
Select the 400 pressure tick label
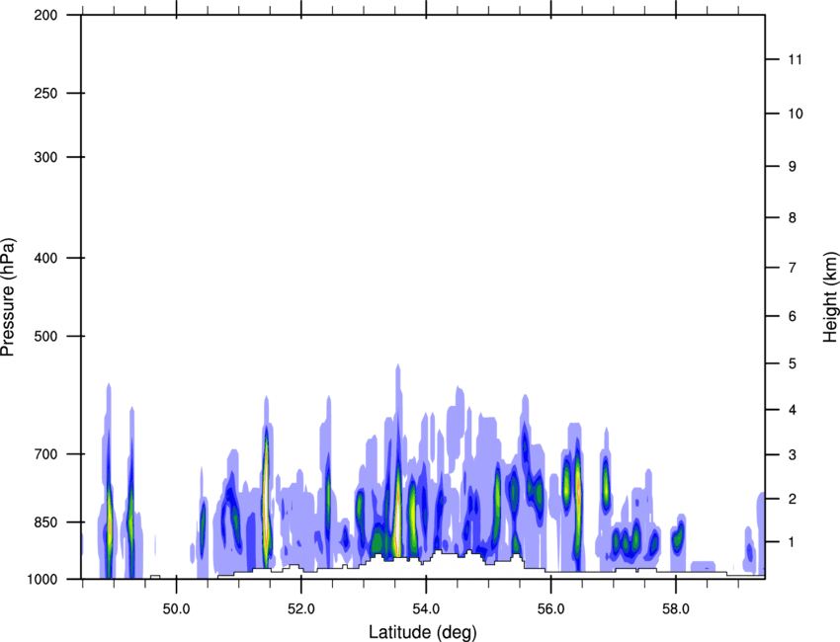45,258
